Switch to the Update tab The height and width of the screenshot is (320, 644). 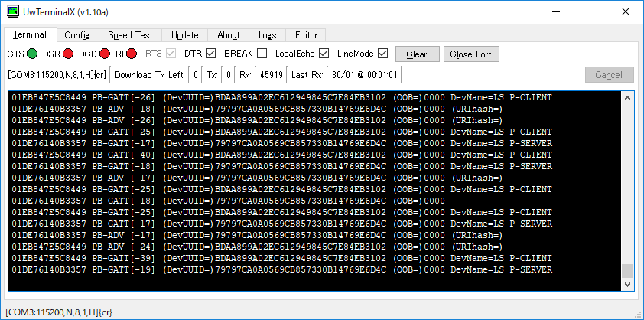coord(185,35)
